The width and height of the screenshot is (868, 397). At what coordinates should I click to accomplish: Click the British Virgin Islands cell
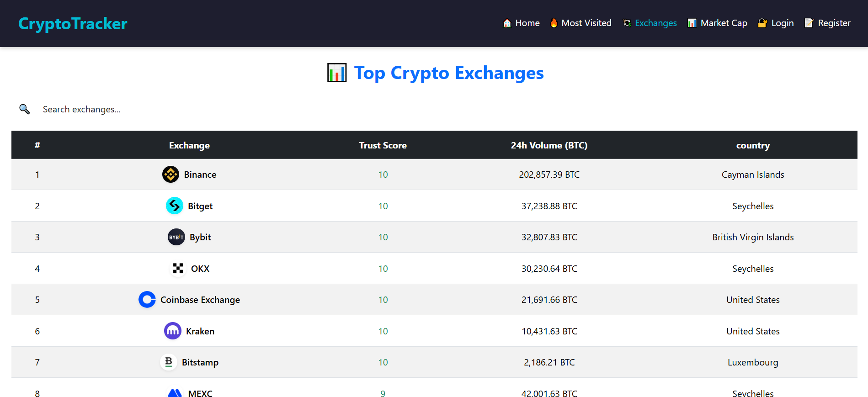pyautogui.click(x=753, y=237)
